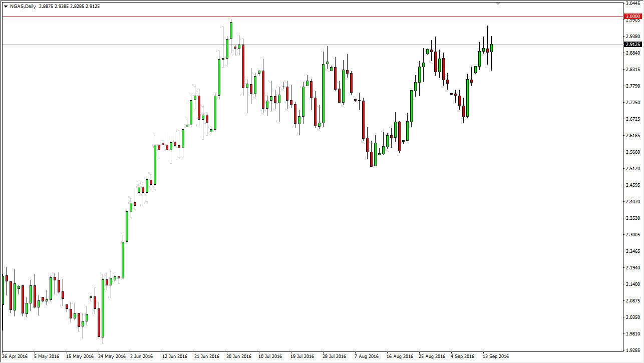Click price axis label 2.9380
The image size is (644, 363).
(x=633, y=37)
